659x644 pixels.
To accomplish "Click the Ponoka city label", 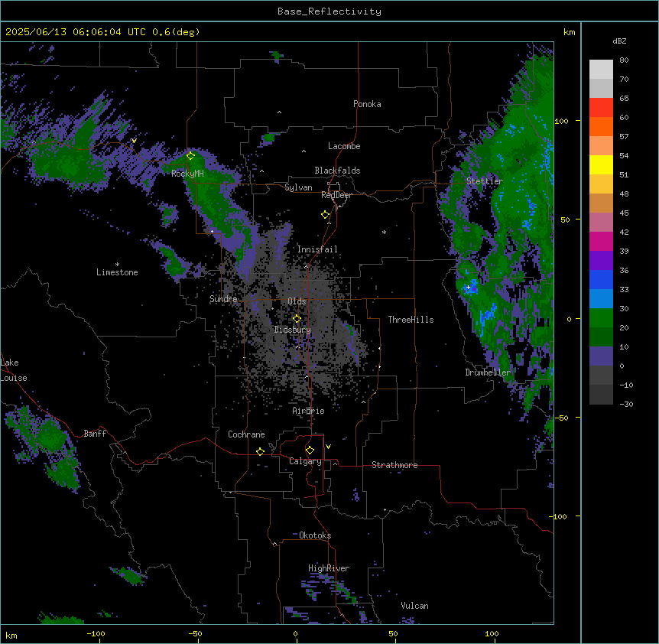I will click(367, 104).
